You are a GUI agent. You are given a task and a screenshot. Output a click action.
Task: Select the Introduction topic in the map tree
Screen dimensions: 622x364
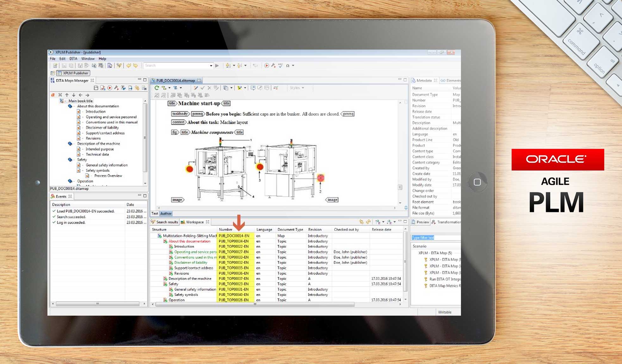[x=96, y=111]
